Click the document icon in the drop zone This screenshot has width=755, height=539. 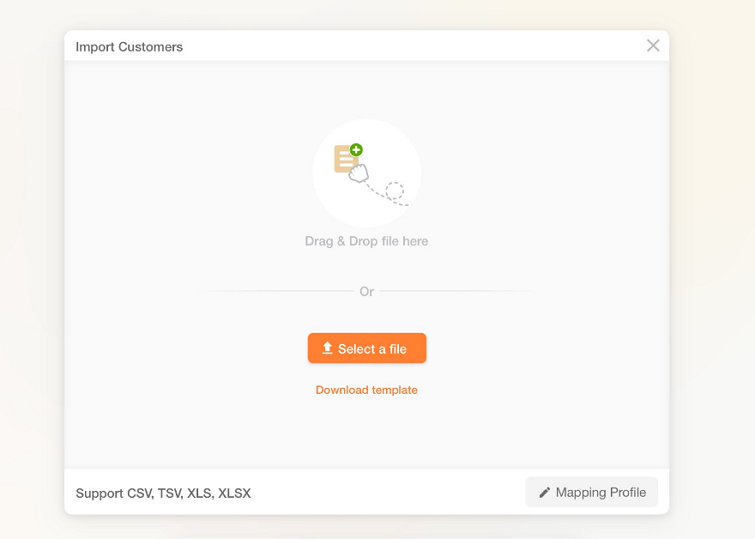[x=345, y=160]
